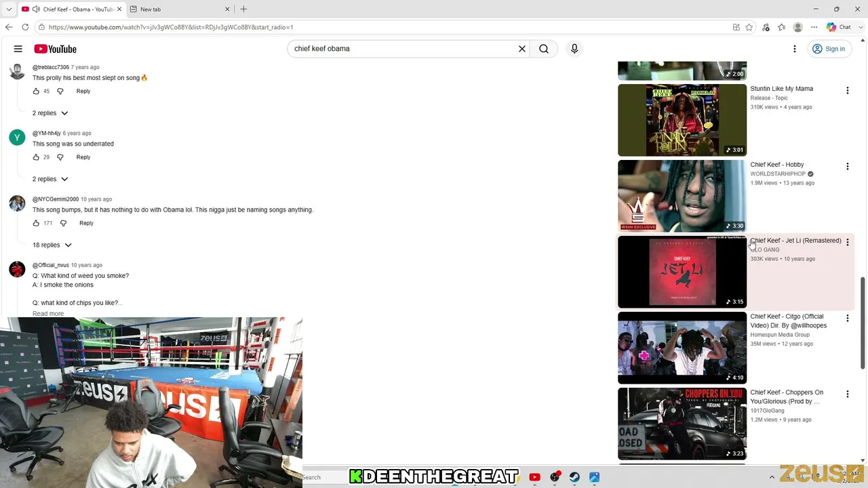Viewport: 868px width, 488px height.
Task: Open the browser three-dot settings menu
Action: coord(814,27)
